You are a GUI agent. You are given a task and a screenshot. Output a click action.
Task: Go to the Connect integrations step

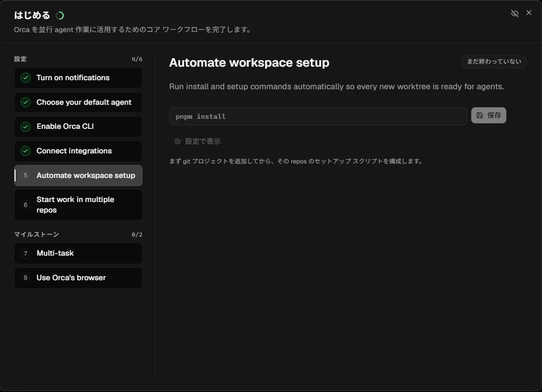pos(78,151)
